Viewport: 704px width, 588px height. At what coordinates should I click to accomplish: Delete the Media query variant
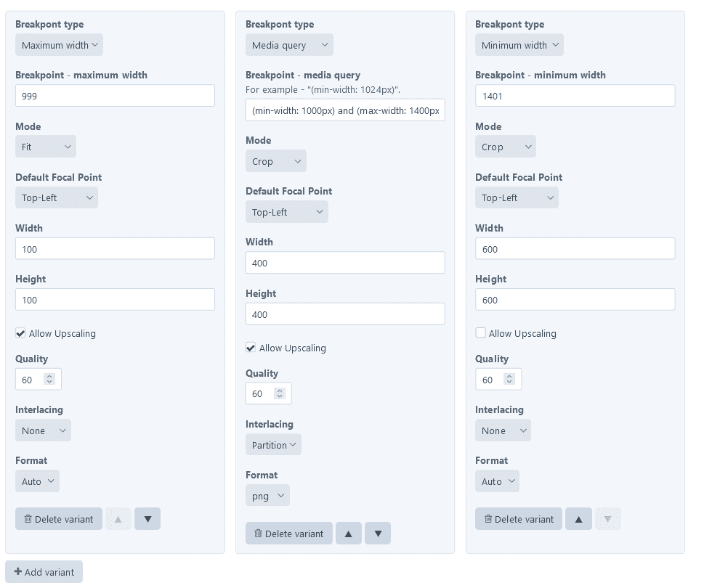click(289, 534)
